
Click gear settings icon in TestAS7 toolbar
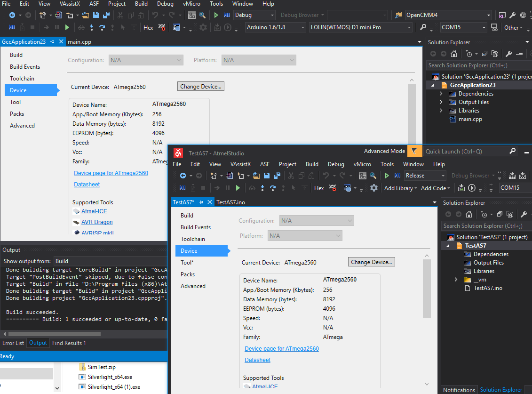374,188
